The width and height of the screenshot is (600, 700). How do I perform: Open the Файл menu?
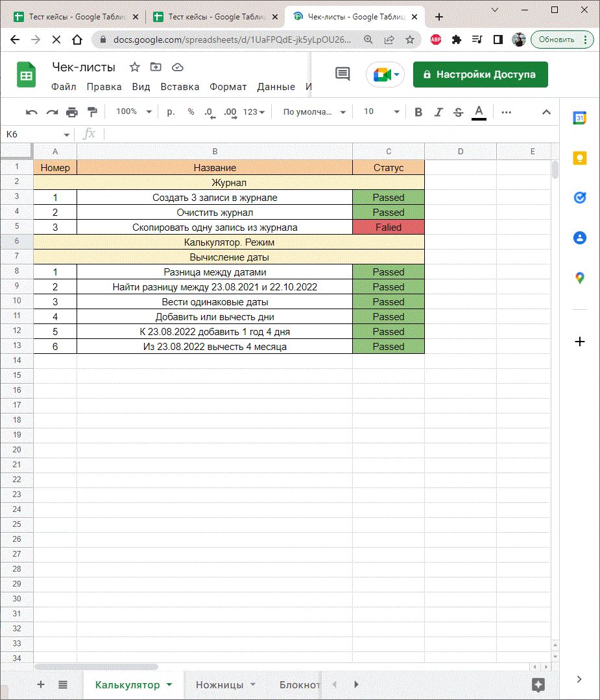click(x=64, y=87)
